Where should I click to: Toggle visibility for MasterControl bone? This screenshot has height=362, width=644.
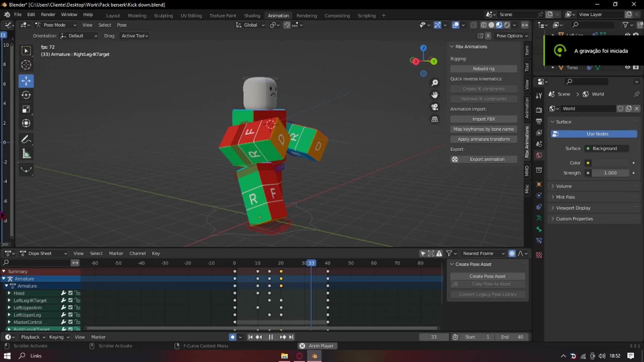70,322
